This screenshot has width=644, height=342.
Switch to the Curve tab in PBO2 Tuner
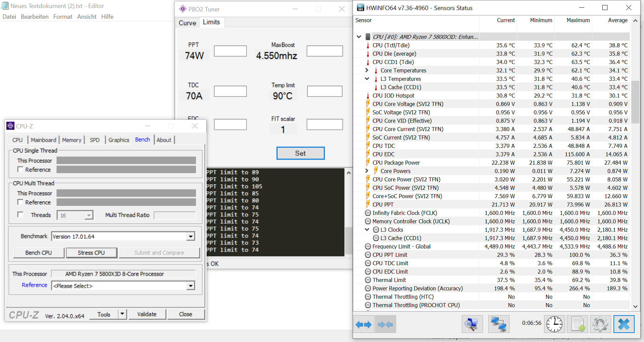tap(187, 23)
